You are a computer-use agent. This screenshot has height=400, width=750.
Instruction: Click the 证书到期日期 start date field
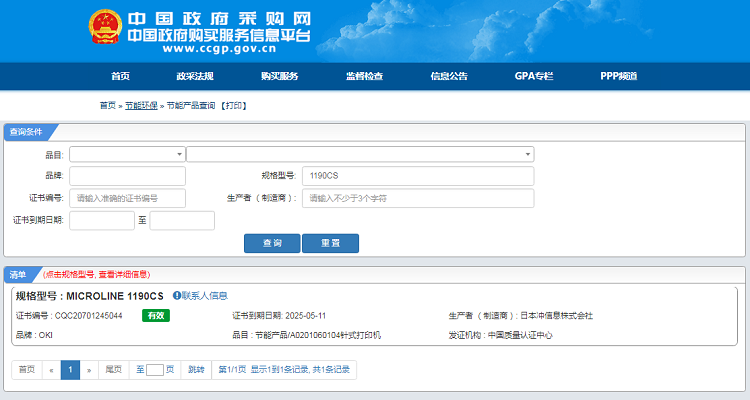102,221
